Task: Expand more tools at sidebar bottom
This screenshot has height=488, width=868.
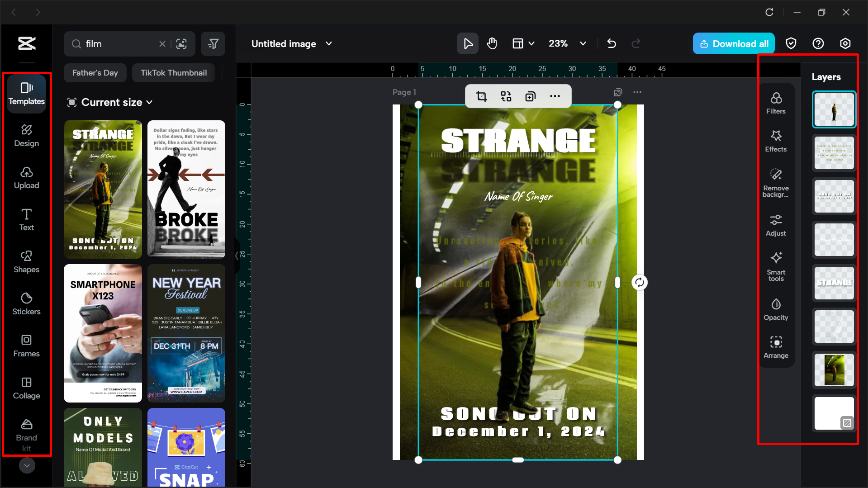Action: pyautogui.click(x=26, y=465)
